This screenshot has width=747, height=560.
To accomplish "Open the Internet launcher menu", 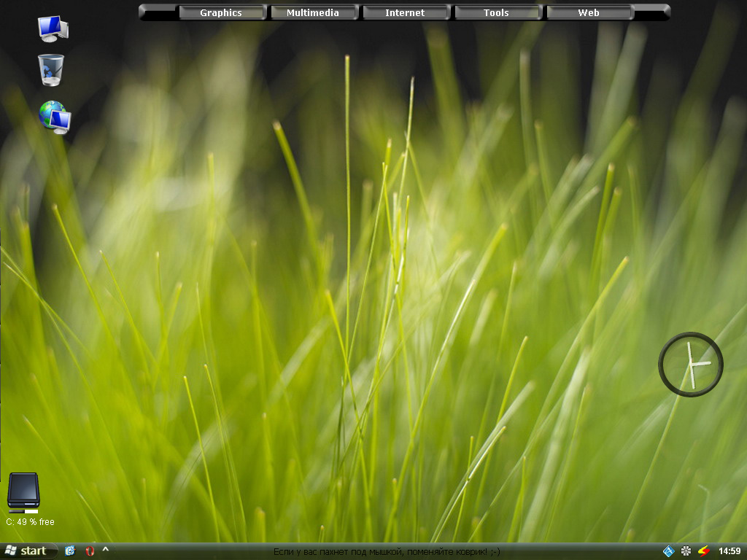I will pos(405,12).
